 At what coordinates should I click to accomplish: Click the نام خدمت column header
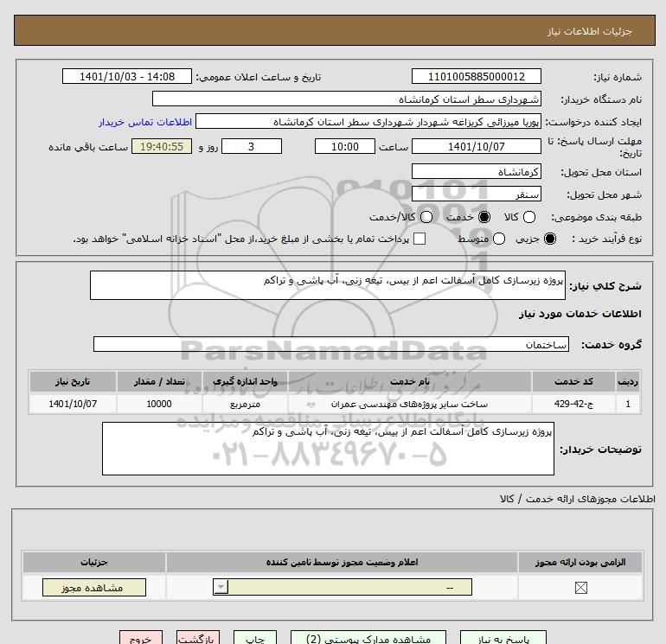410,381
